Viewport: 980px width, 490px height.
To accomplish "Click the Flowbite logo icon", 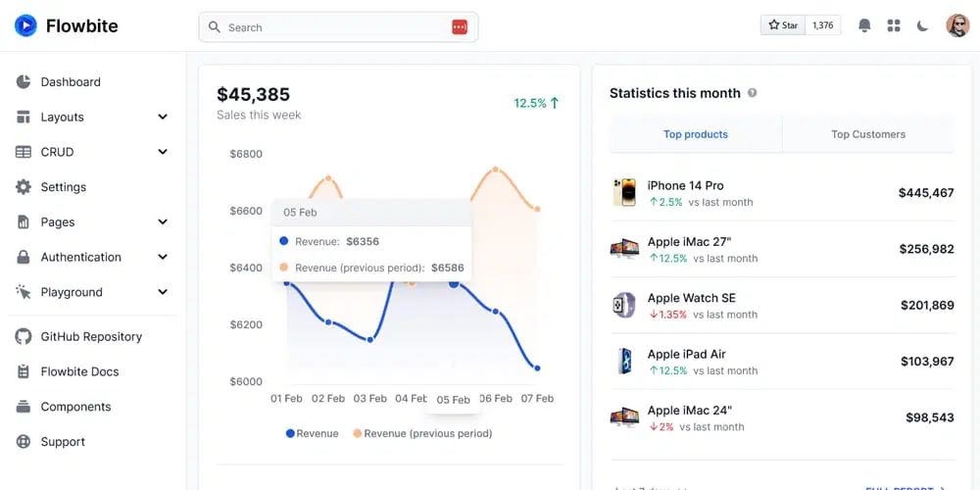I will 25,25.
